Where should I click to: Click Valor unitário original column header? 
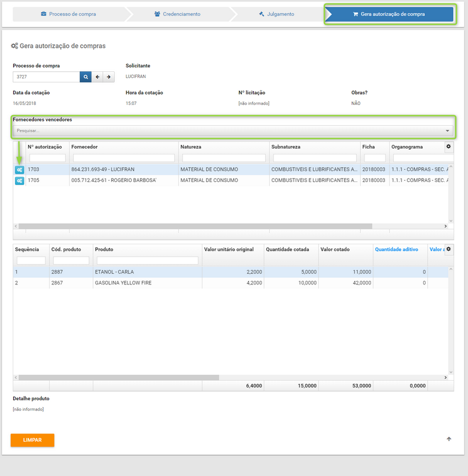tap(229, 249)
